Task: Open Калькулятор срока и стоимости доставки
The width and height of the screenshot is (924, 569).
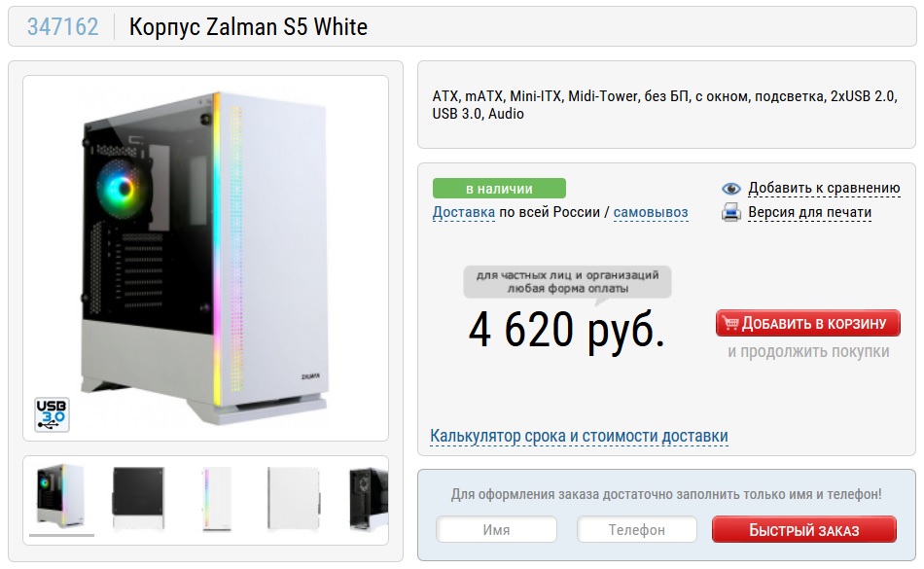Action: (579, 436)
